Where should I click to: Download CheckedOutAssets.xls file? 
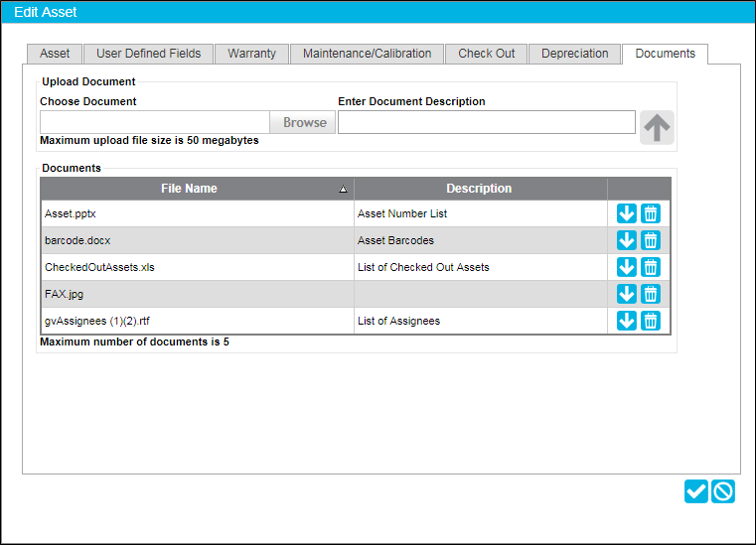click(x=626, y=267)
